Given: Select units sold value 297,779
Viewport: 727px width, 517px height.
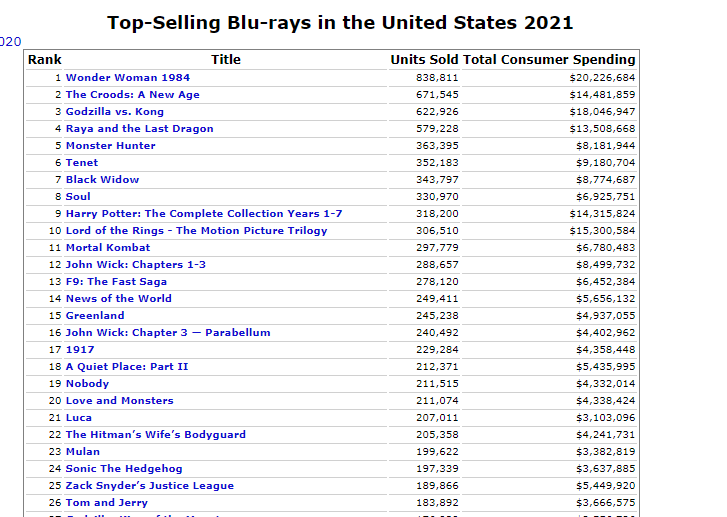Looking at the screenshot, I should pyautogui.click(x=437, y=248).
